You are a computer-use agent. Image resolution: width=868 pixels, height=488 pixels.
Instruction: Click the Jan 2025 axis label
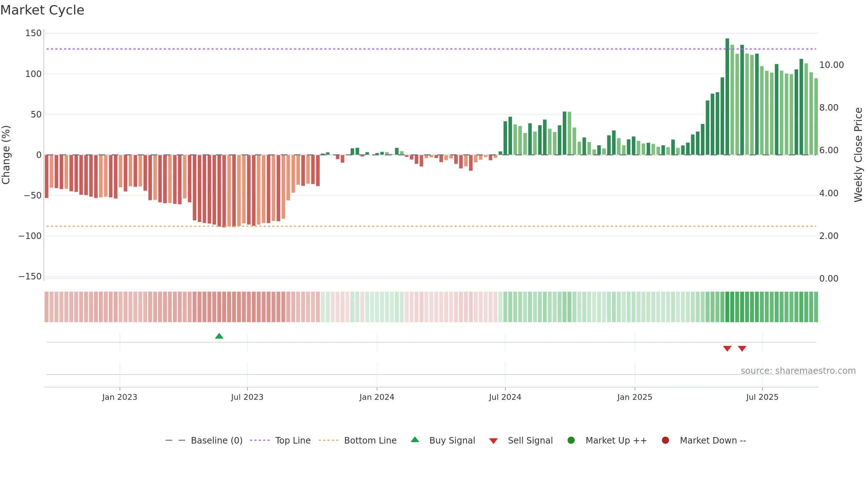635,397
